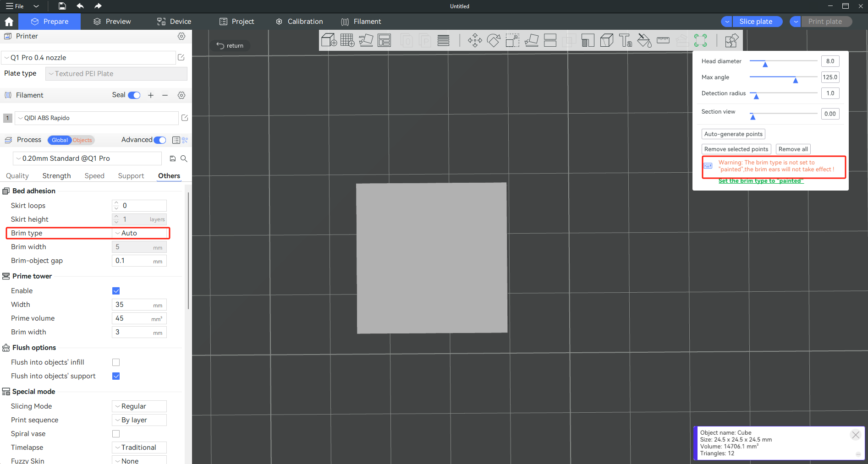Disable the Prime tower Enable checkbox
Viewport: 868px width, 464px height.
(x=116, y=291)
